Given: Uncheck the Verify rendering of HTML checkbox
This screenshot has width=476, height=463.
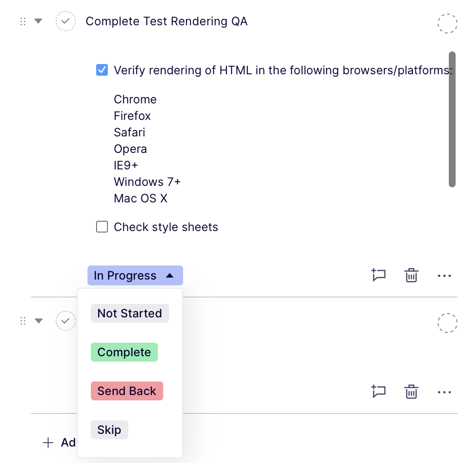Looking at the screenshot, I should (102, 70).
